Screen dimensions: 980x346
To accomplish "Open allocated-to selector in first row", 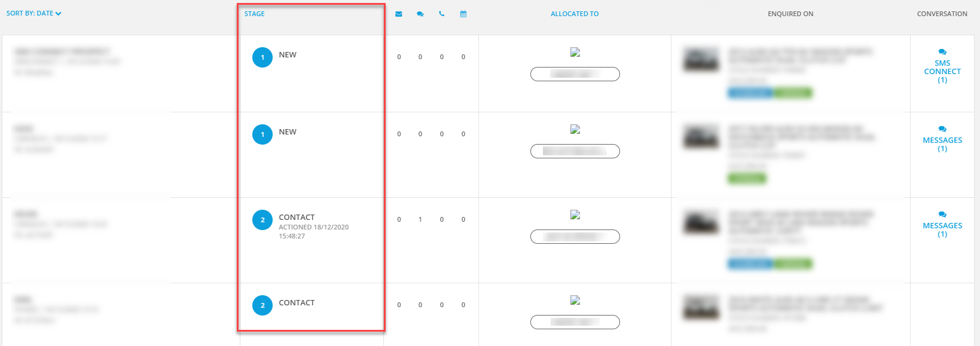I will [x=575, y=74].
